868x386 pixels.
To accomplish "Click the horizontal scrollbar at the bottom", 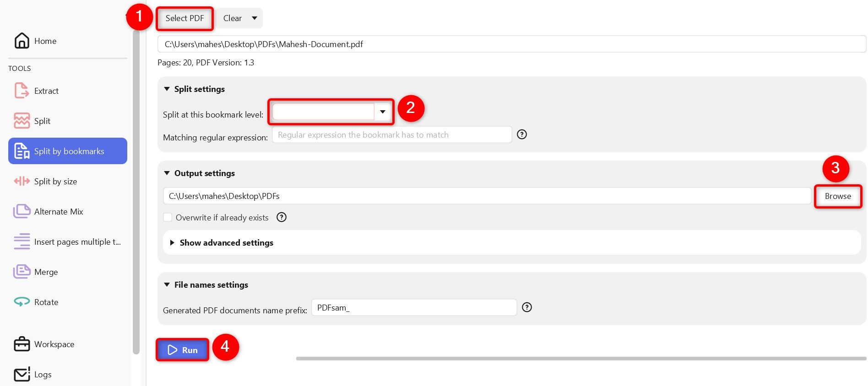I will pyautogui.click(x=580, y=359).
